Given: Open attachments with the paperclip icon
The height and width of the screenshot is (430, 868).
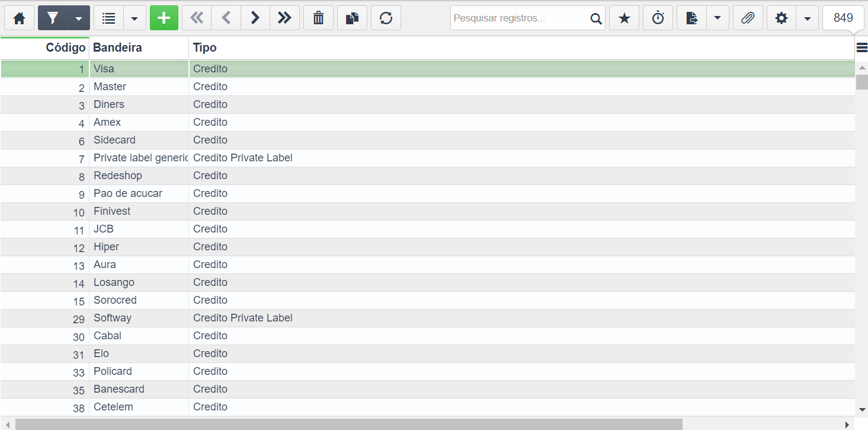Looking at the screenshot, I should tap(748, 18).
